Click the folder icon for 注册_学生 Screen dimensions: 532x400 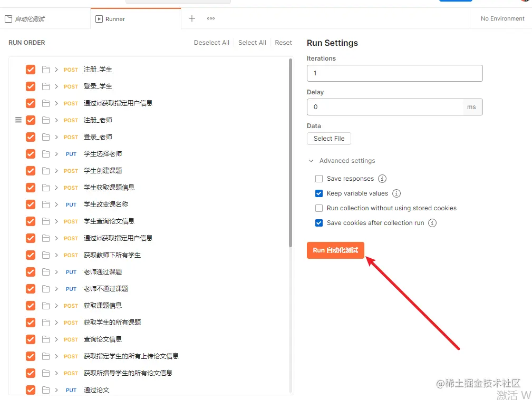(x=46, y=70)
